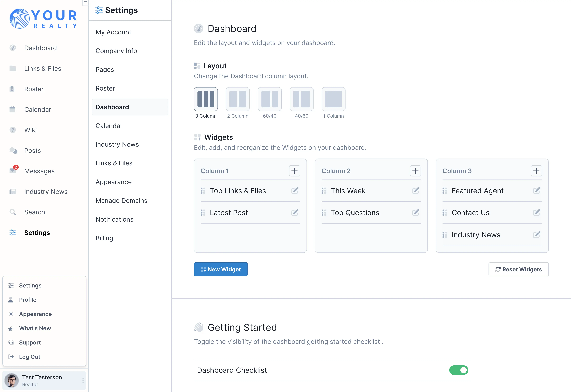Open user menu dots beside Test Testerson

(x=83, y=381)
